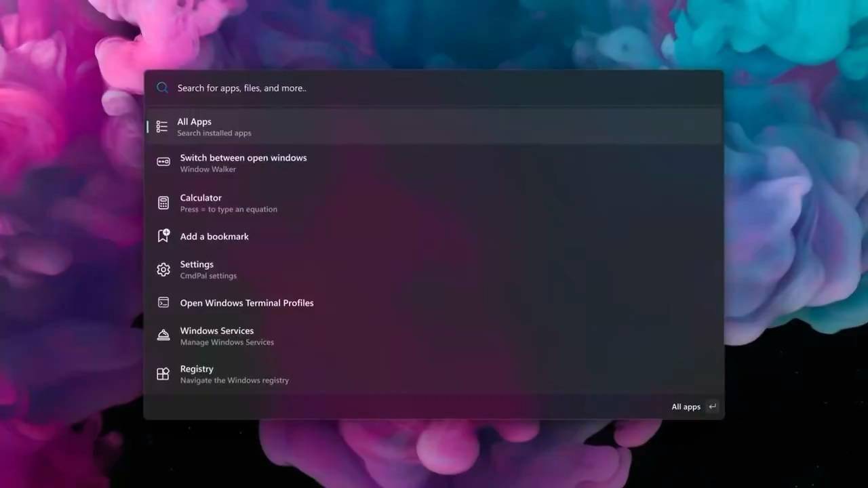The height and width of the screenshot is (488, 868).
Task: Select 'Open Windows Terminal Profiles' text
Action: click(247, 303)
